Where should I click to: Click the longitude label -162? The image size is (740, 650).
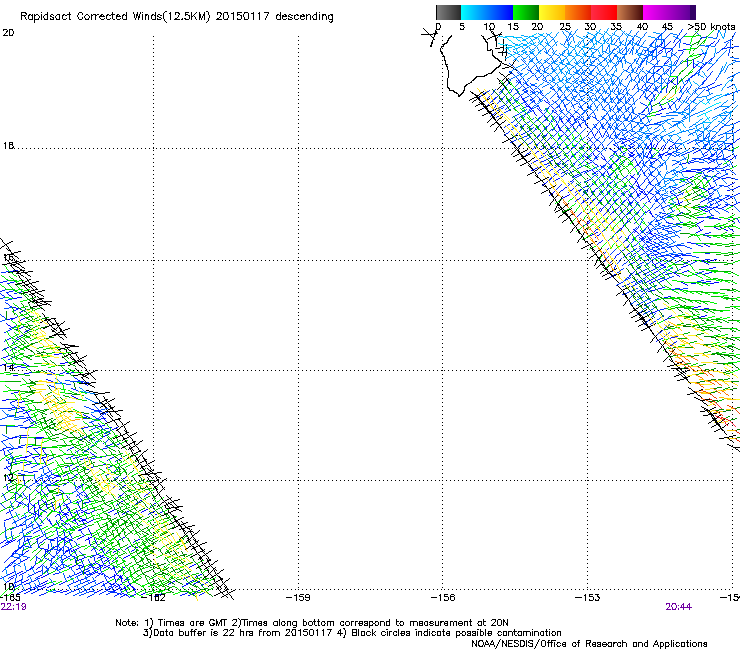pos(154,598)
